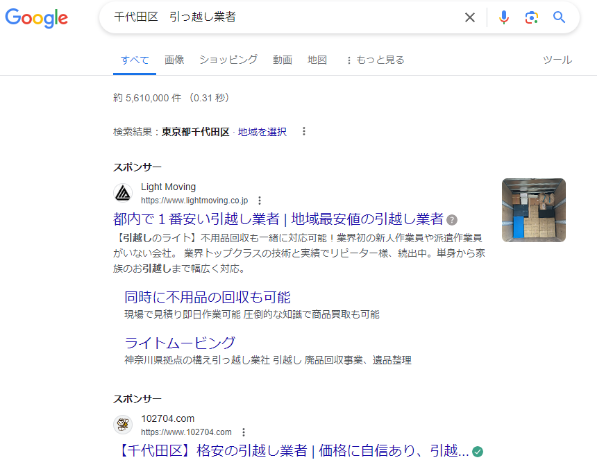Open the three-dot menu beside lightmoving.co.jp URL

pyautogui.click(x=260, y=200)
